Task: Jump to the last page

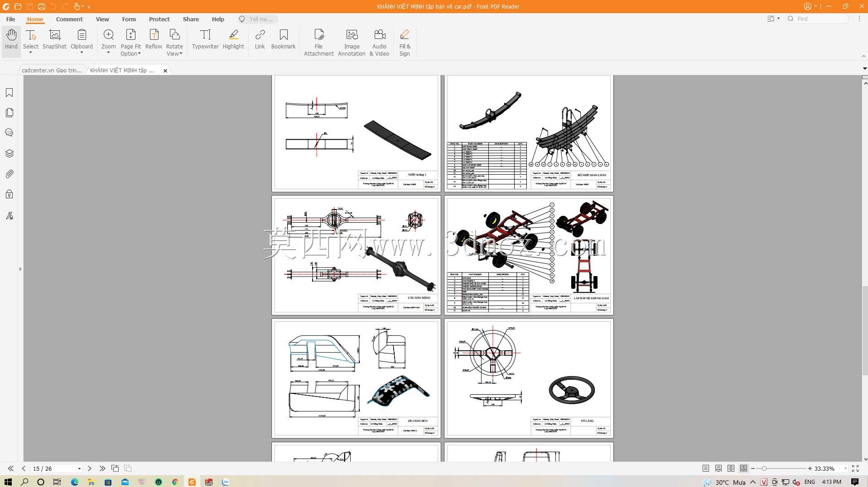Action: [x=102, y=468]
